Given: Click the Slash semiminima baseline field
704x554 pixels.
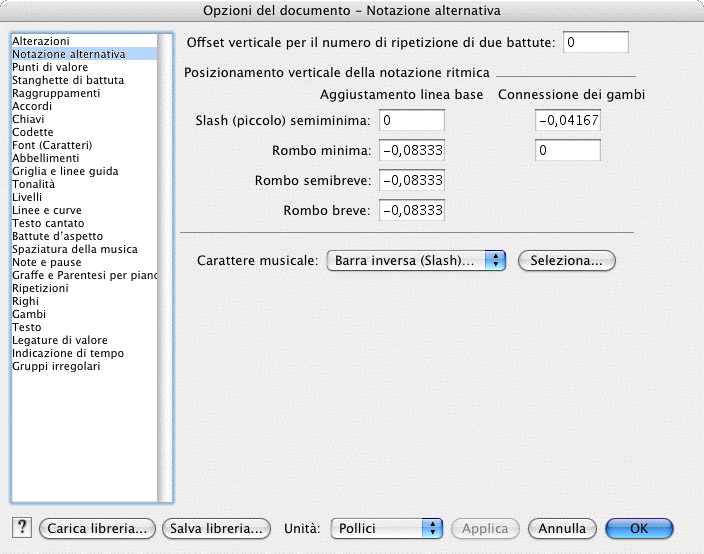Looking at the screenshot, I should [412, 121].
